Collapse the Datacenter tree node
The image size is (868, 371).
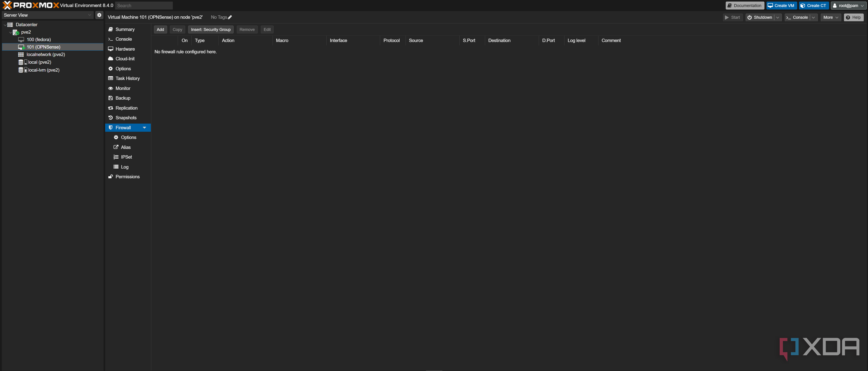(x=5, y=25)
